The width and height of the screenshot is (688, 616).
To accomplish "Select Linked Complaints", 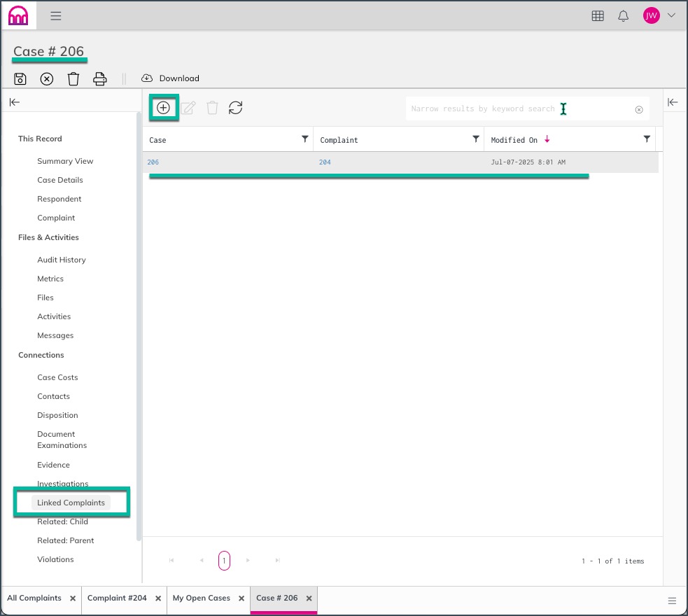I will tap(71, 503).
